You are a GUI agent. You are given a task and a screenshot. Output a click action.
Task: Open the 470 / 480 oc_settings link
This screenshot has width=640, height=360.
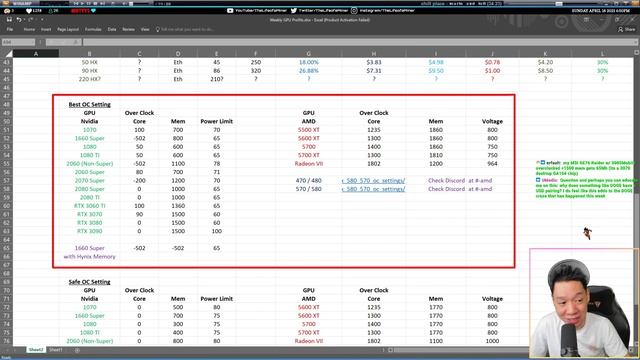point(373,180)
